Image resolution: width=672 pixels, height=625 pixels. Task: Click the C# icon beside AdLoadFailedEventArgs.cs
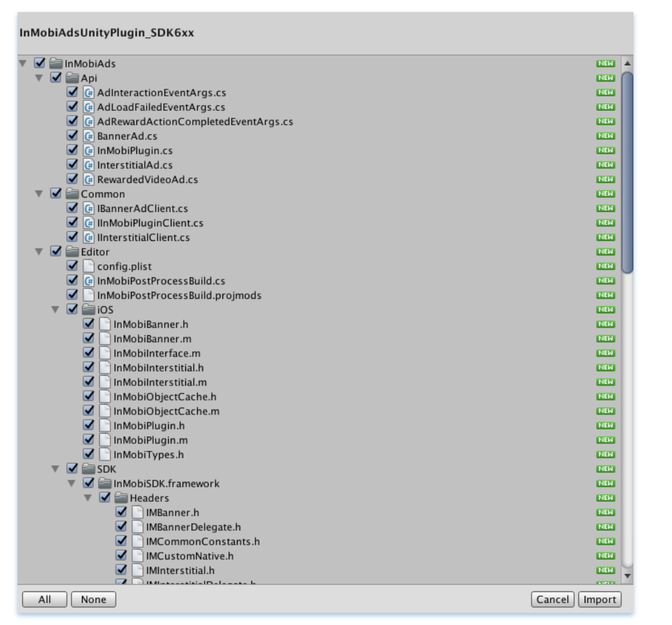[89, 107]
